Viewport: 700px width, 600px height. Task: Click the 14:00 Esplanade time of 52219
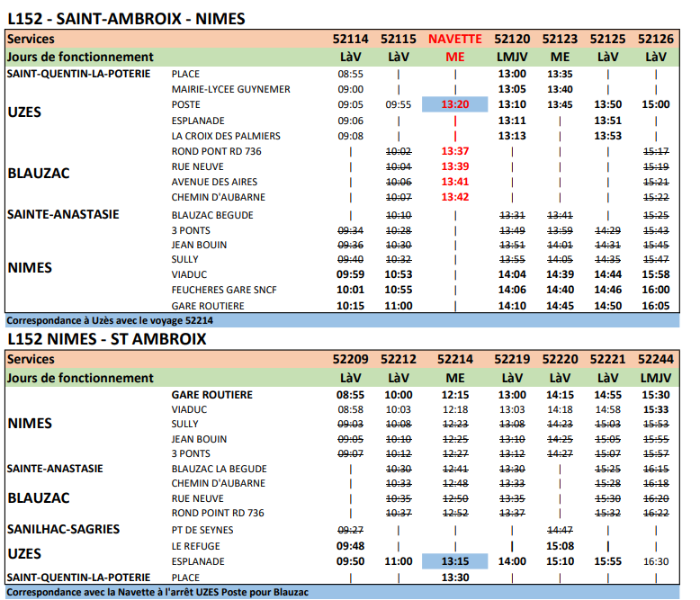click(x=512, y=561)
